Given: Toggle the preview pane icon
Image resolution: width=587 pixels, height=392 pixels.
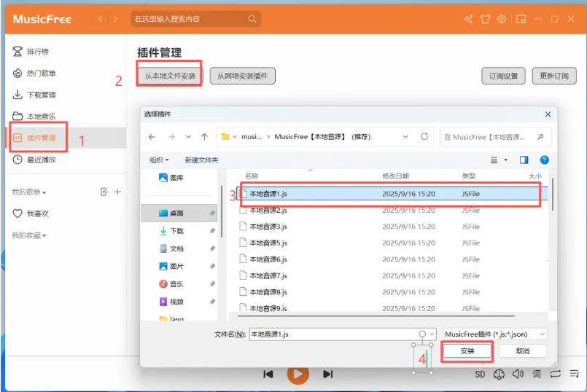Looking at the screenshot, I should [524, 160].
